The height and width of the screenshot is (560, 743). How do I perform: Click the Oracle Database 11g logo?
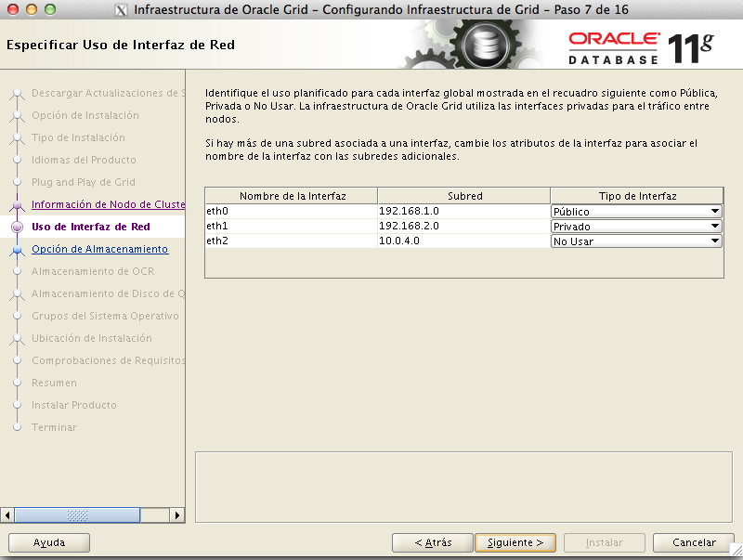coord(641,46)
